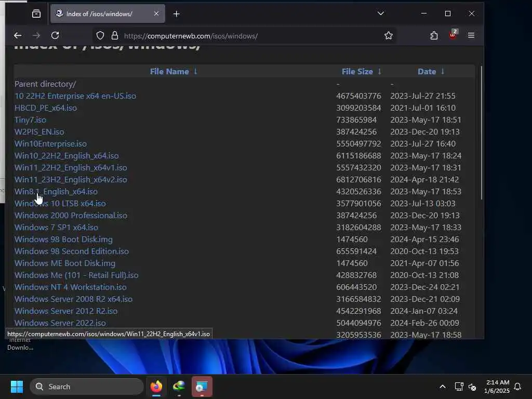Select file size 733865984 for Tiny7

(356, 120)
